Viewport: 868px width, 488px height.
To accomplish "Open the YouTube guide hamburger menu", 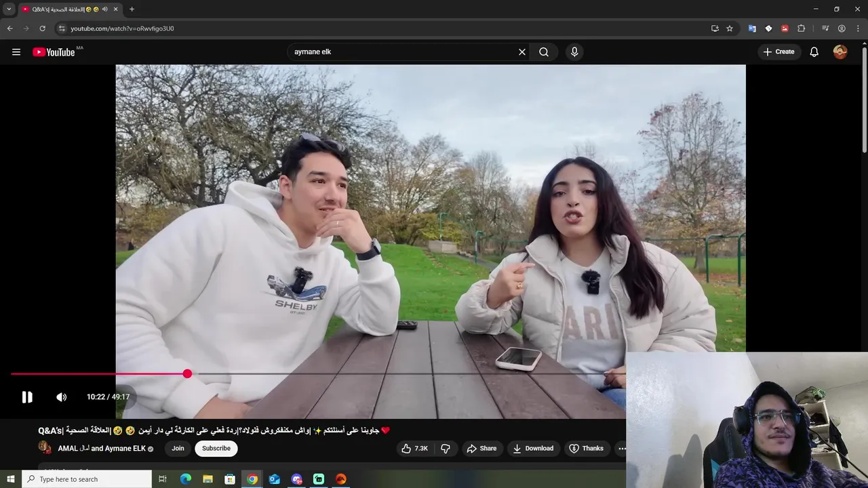I will pos(16,52).
